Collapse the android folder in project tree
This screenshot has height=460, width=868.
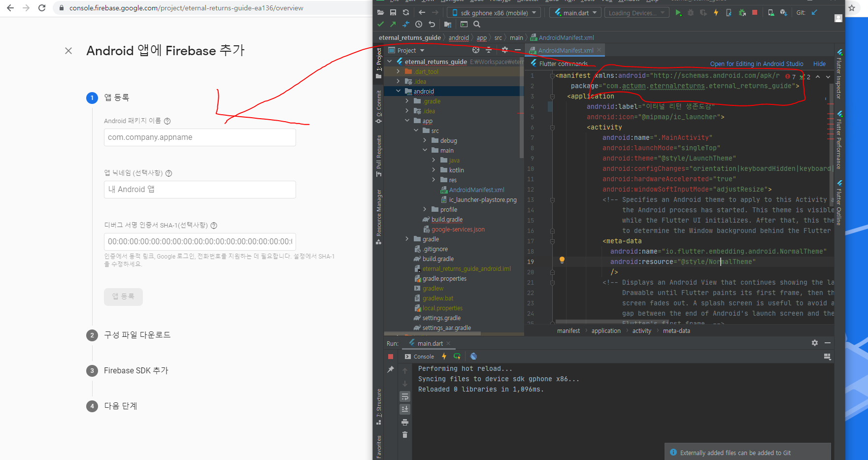pos(398,91)
